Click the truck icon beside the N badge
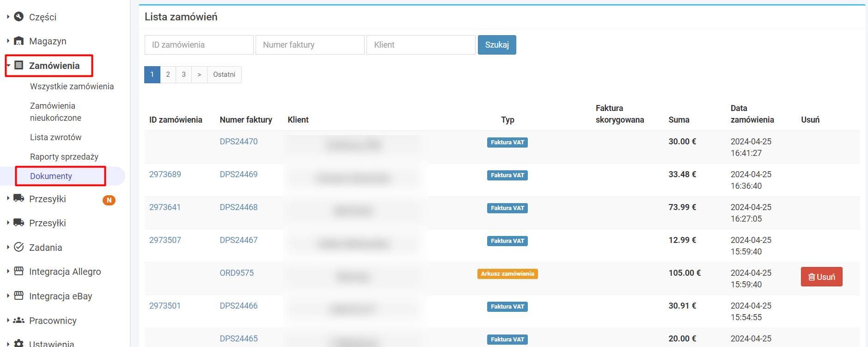 [18, 198]
